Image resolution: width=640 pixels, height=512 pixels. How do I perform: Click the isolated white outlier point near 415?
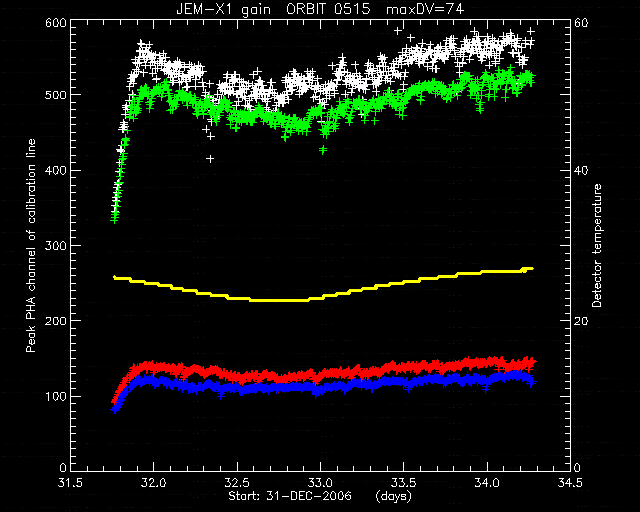pos(210,159)
